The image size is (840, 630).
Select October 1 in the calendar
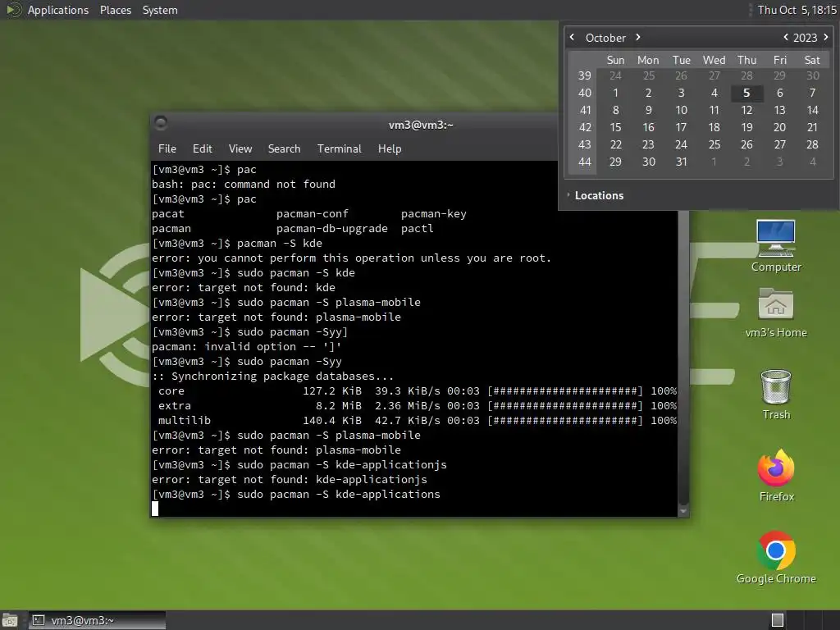click(x=615, y=93)
